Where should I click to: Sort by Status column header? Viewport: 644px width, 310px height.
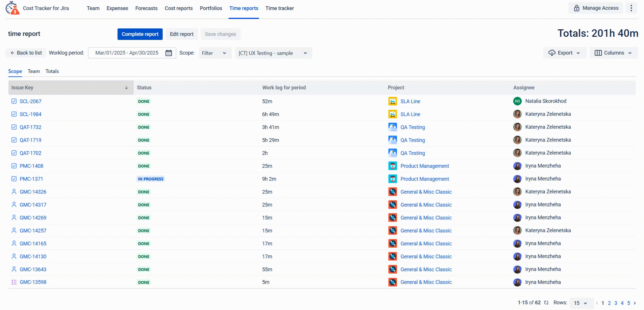pos(144,88)
